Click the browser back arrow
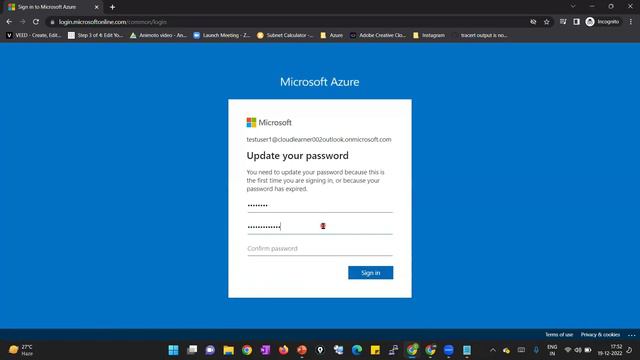This screenshot has width=640, height=360. pos(9,22)
